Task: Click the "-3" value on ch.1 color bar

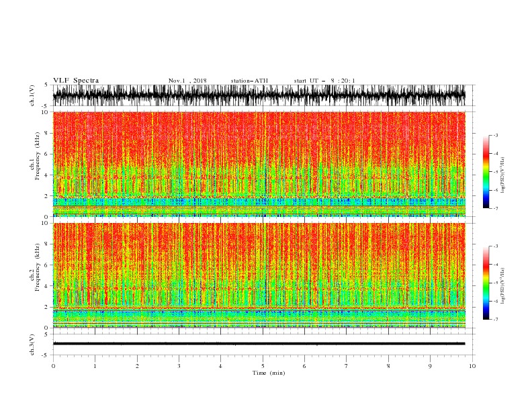Action: click(496, 135)
